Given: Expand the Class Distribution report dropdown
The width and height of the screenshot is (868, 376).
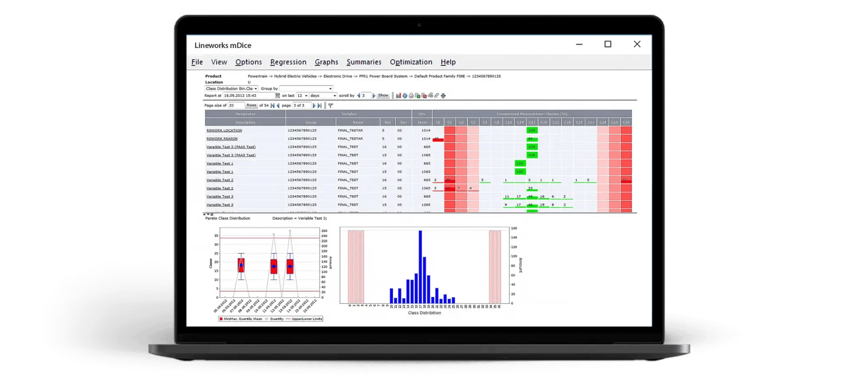Looking at the screenshot, I should point(256,89).
